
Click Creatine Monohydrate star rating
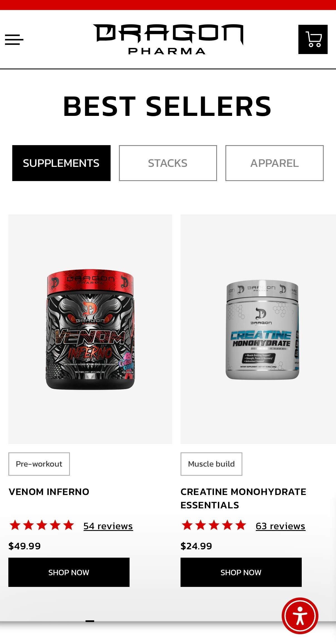coord(214,525)
